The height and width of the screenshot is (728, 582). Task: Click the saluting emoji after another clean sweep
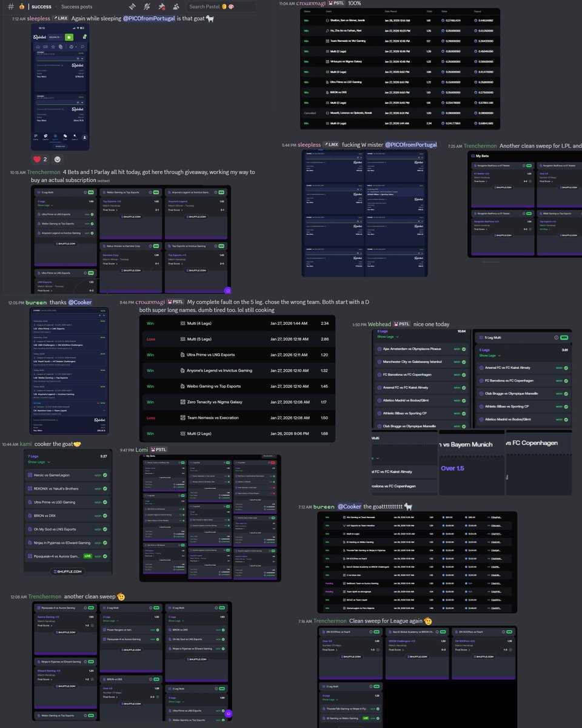[121, 597]
